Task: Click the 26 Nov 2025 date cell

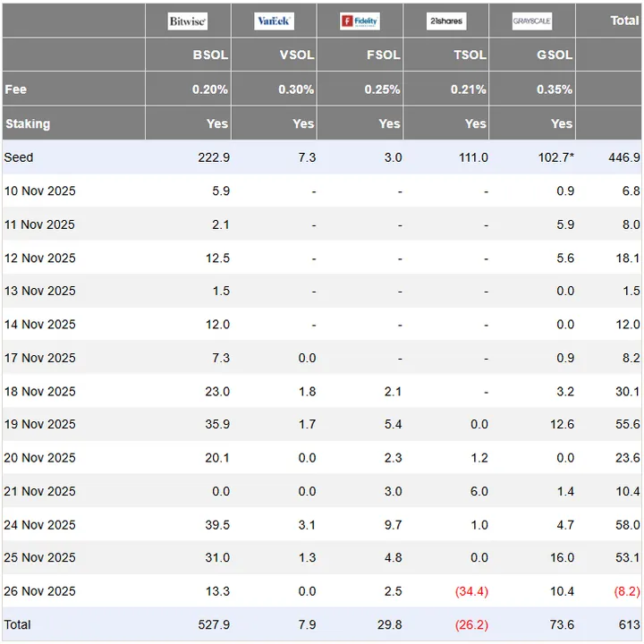Action: pyautogui.click(x=40, y=591)
